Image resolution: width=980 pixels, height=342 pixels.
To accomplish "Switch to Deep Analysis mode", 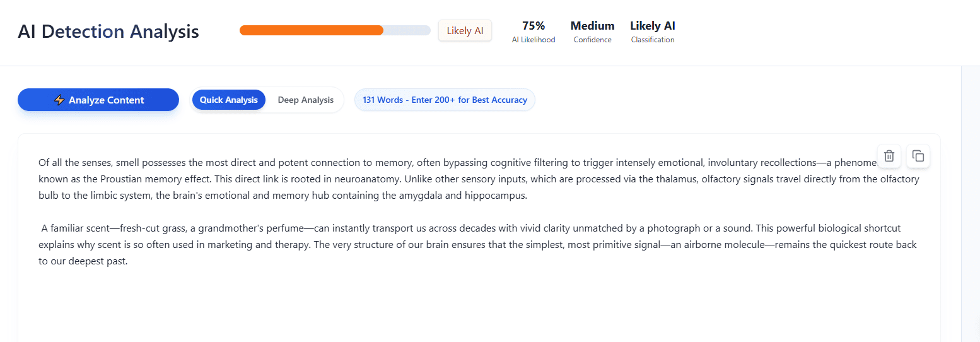I will pyautogui.click(x=305, y=100).
